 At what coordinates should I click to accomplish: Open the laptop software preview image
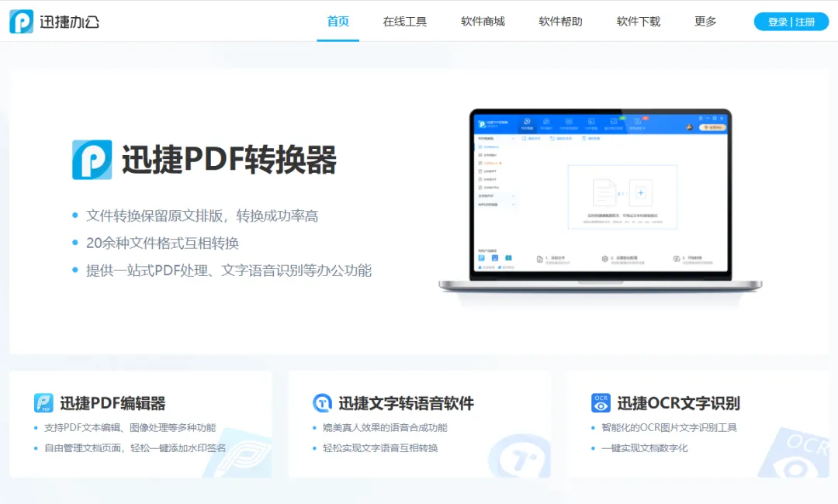(600, 201)
